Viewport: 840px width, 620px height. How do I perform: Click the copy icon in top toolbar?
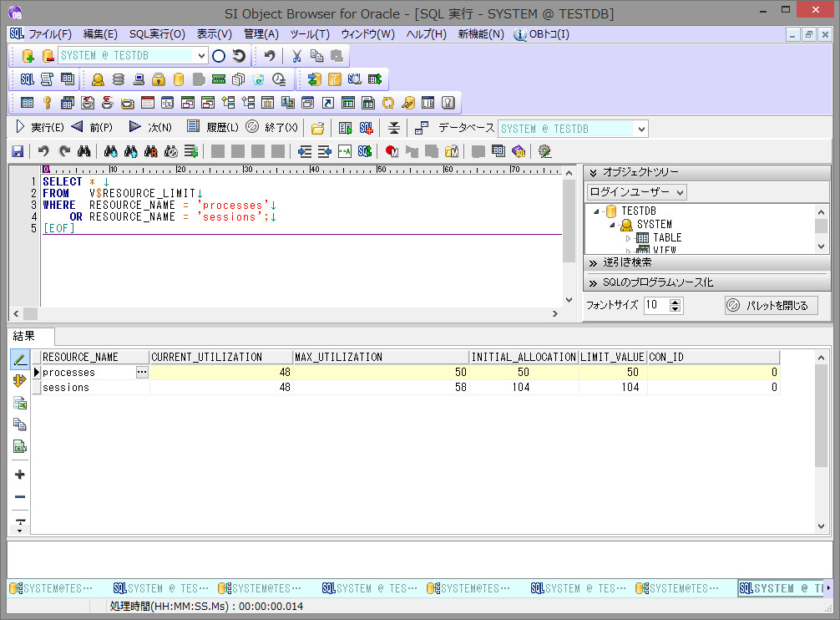coord(316,56)
